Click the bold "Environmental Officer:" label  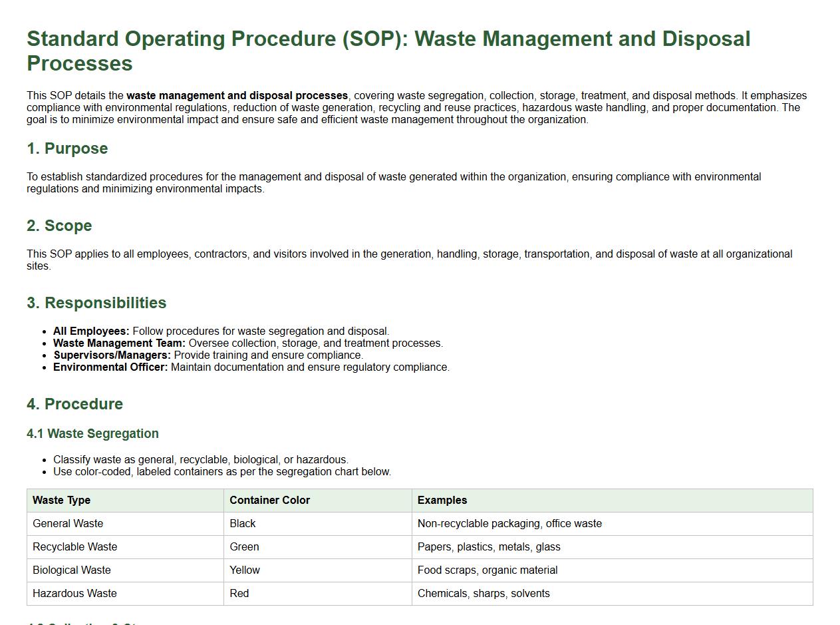[x=110, y=367]
